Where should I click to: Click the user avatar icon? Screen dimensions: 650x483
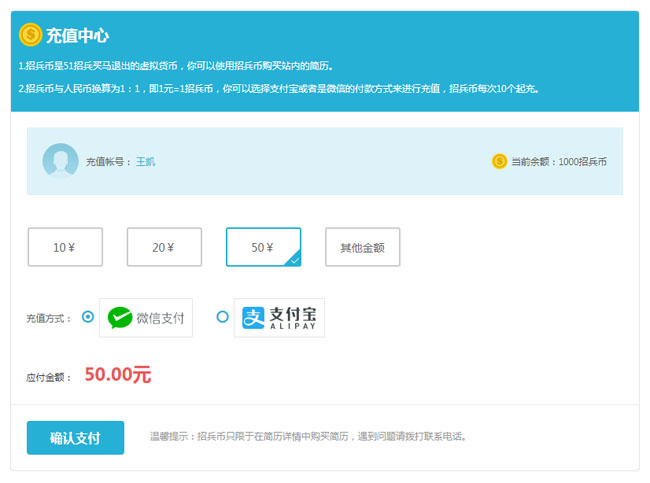click(60, 161)
